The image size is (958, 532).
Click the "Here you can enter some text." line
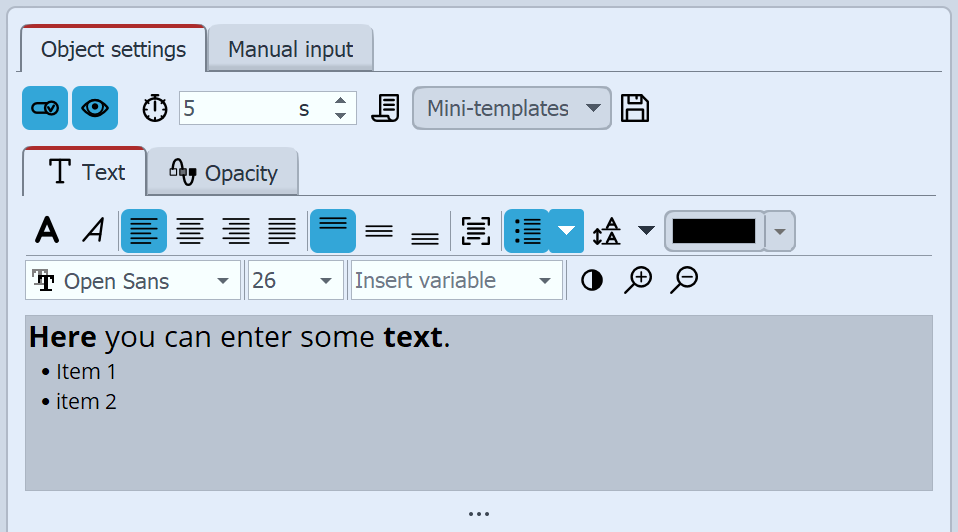(x=240, y=337)
